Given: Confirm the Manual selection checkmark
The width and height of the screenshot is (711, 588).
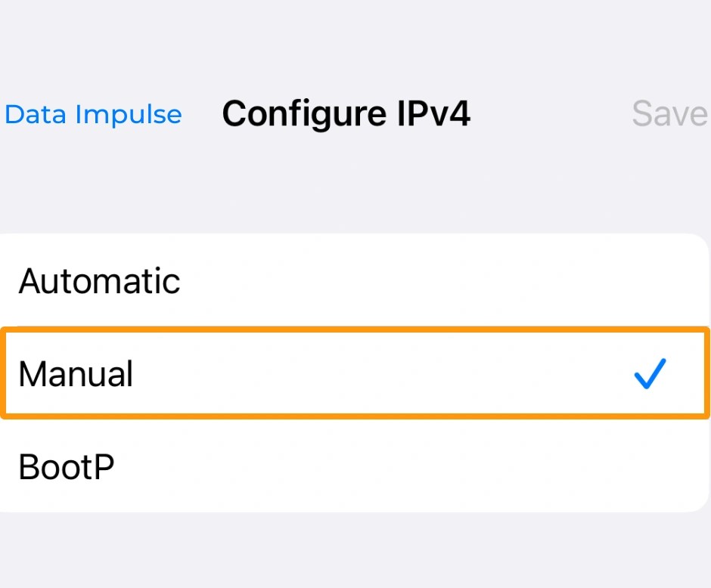Looking at the screenshot, I should click(649, 373).
